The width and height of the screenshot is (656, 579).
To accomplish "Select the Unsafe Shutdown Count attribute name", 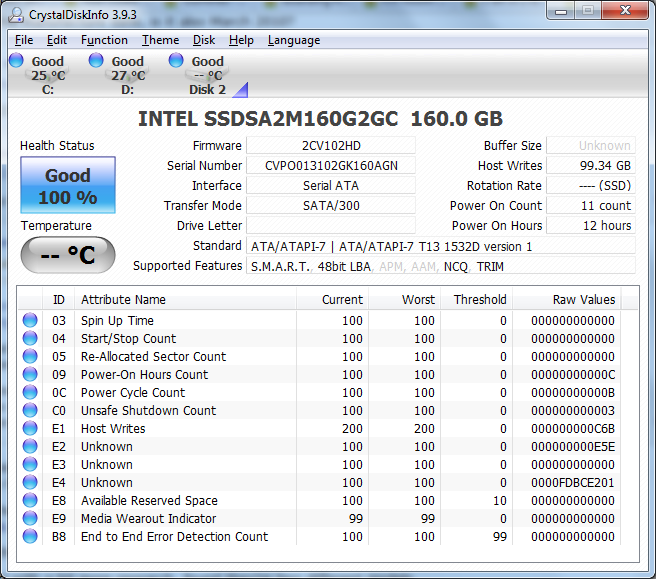I will [149, 410].
